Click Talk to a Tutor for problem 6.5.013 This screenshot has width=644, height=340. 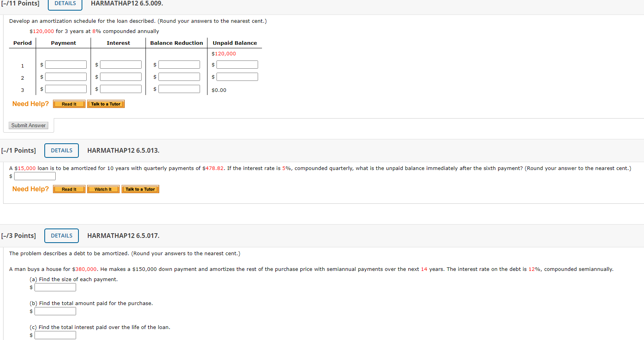140,189
